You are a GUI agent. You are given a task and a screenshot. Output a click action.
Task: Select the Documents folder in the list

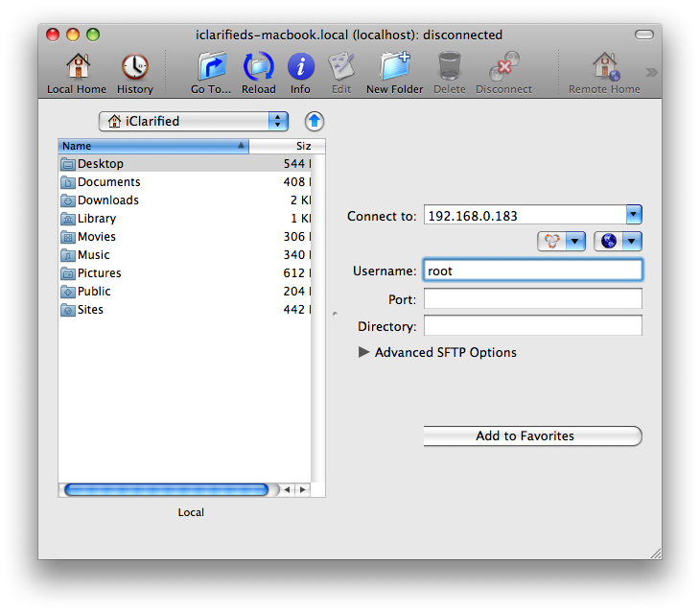click(108, 182)
